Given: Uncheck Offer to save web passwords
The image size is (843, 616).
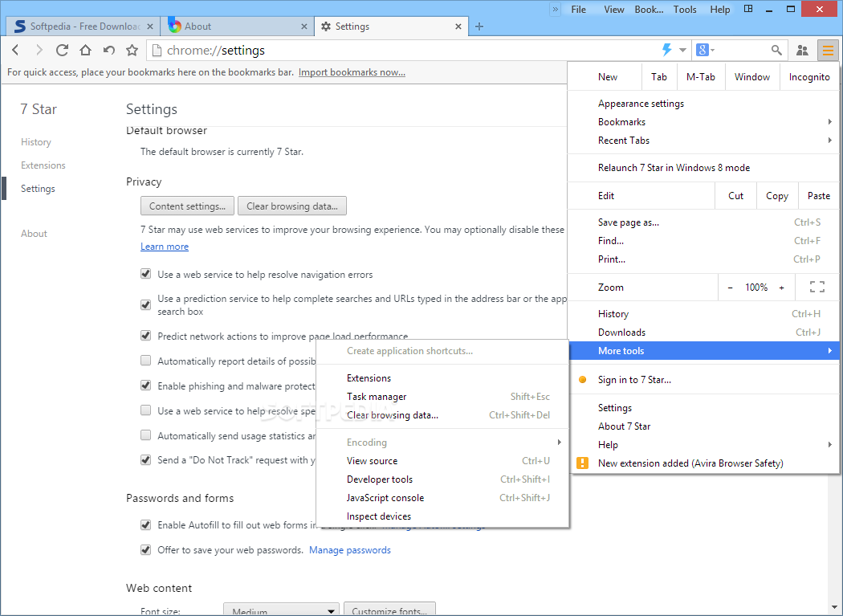Looking at the screenshot, I should [145, 550].
